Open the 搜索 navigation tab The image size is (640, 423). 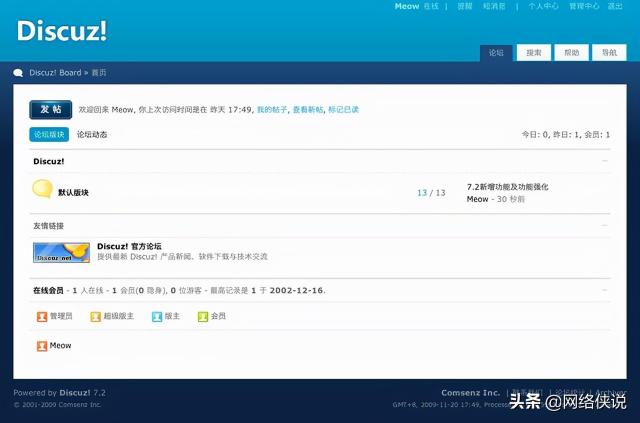(x=534, y=53)
